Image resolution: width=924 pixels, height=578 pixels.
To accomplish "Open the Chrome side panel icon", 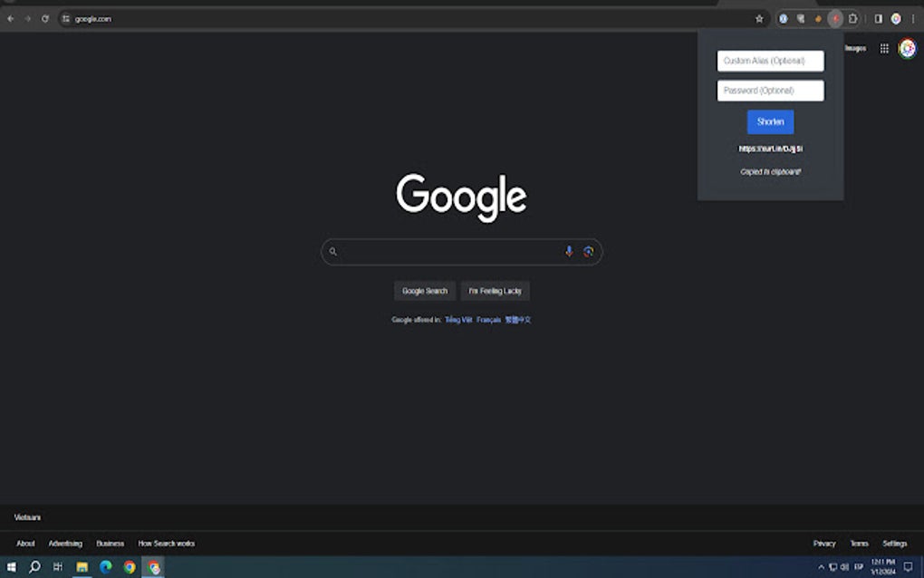I will [x=877, y=18].
